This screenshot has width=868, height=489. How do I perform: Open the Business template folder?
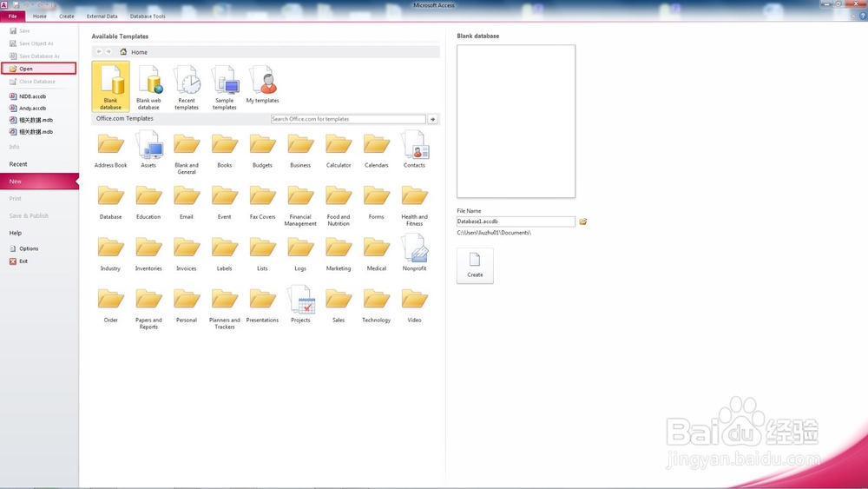coord(300,149)
